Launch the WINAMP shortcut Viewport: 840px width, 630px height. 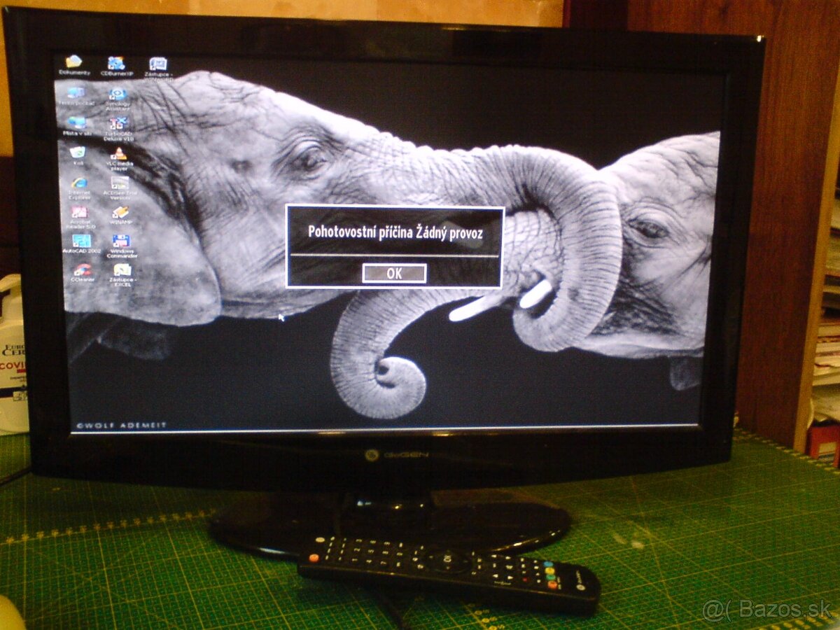tap(120, 214)
